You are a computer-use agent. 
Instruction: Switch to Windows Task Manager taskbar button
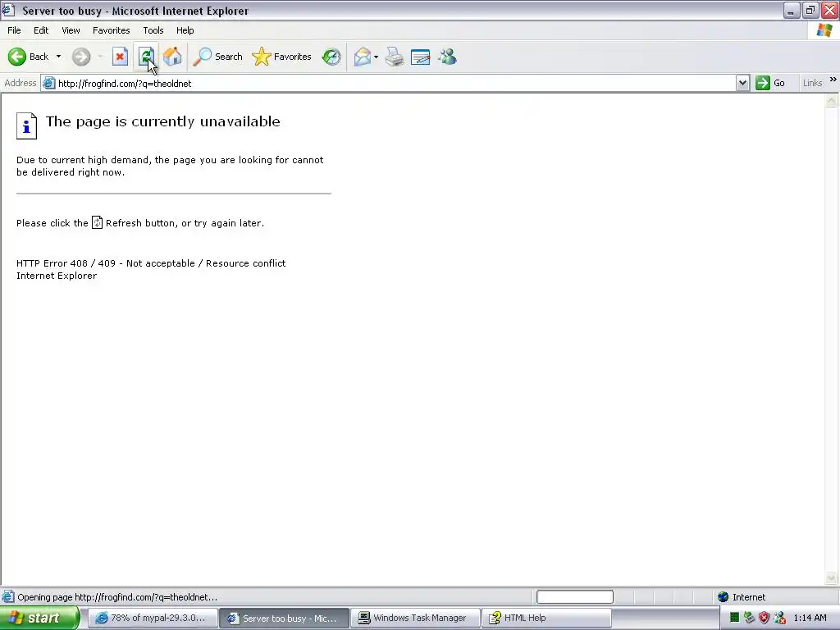coord(415,618)
